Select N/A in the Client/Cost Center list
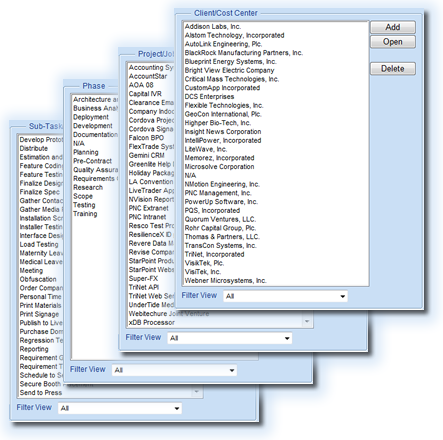The height and width of the screenshot is (440, 443). [x=190, y=175]
